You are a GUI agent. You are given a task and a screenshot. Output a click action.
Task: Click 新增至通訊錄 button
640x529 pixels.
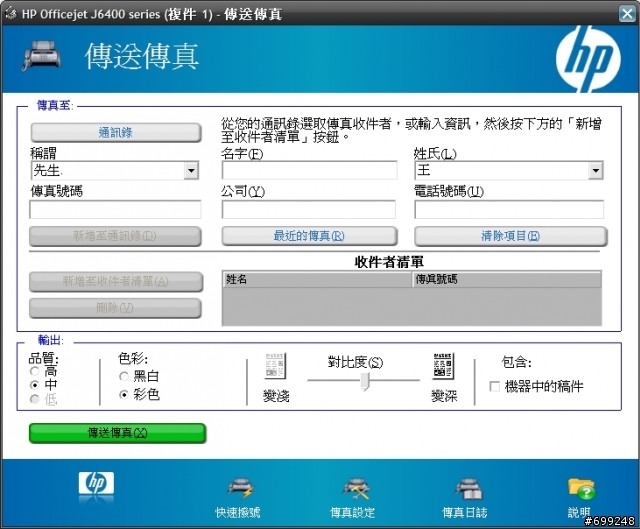(x=115, y=236)
